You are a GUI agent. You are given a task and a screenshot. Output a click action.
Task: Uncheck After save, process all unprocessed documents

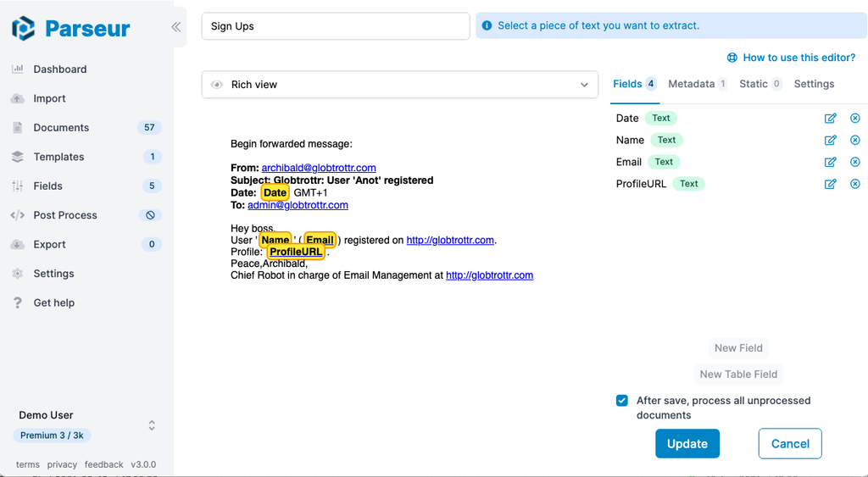click(622, 401)
